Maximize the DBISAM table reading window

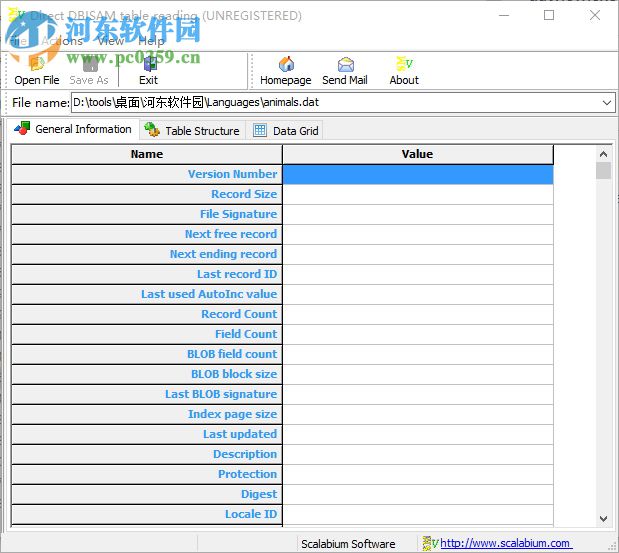click(549, 15)
